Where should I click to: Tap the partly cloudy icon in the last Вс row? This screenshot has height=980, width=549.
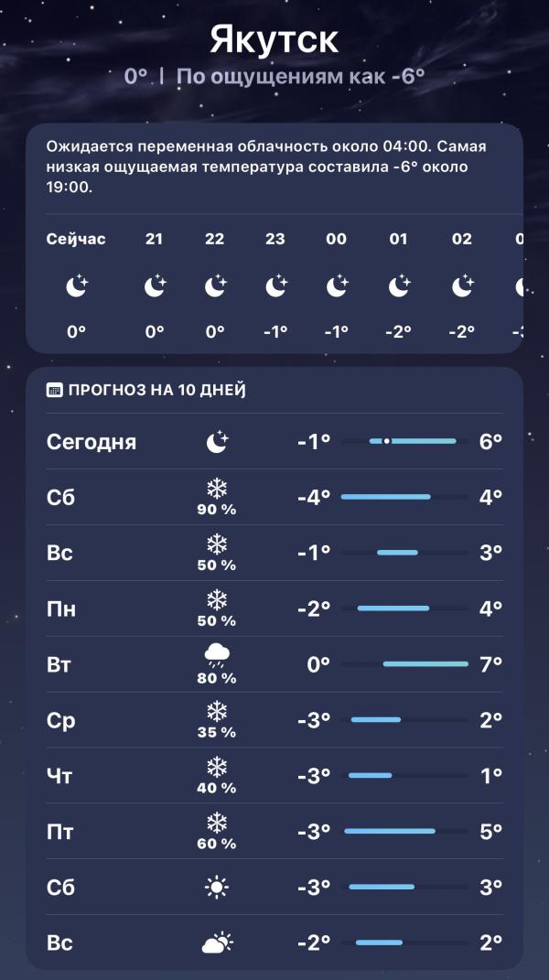(x=217, y=942)
